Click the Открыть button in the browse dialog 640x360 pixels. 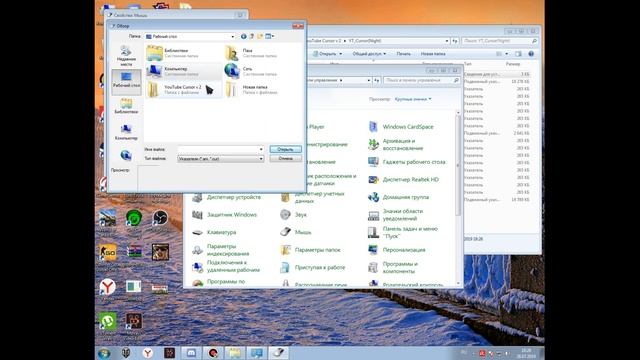click(x=285, y=149)
